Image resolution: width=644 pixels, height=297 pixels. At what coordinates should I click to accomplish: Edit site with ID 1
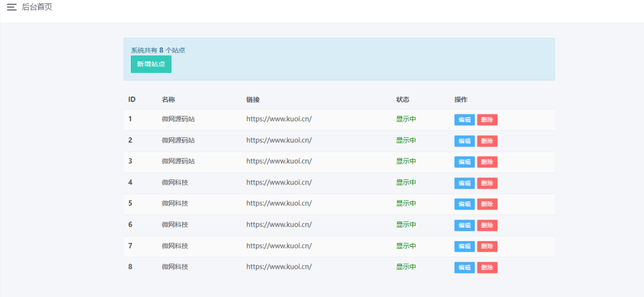pyautogui.click(x=464, y=120)
